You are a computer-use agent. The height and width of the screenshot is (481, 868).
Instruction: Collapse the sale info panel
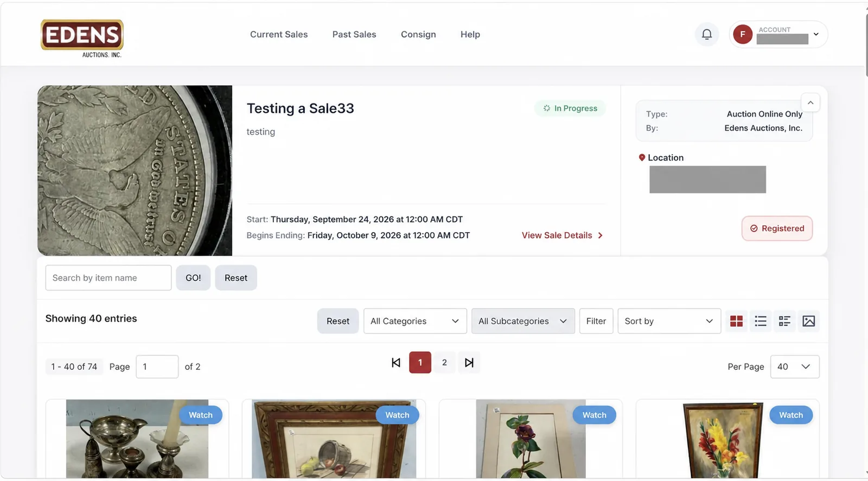pos(810,102)
